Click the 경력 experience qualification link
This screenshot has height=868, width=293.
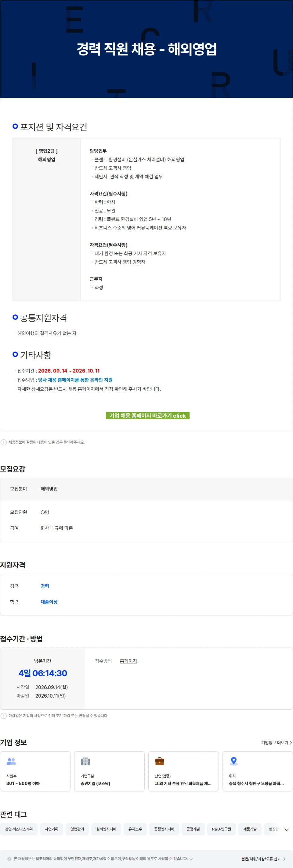point(45,586)
